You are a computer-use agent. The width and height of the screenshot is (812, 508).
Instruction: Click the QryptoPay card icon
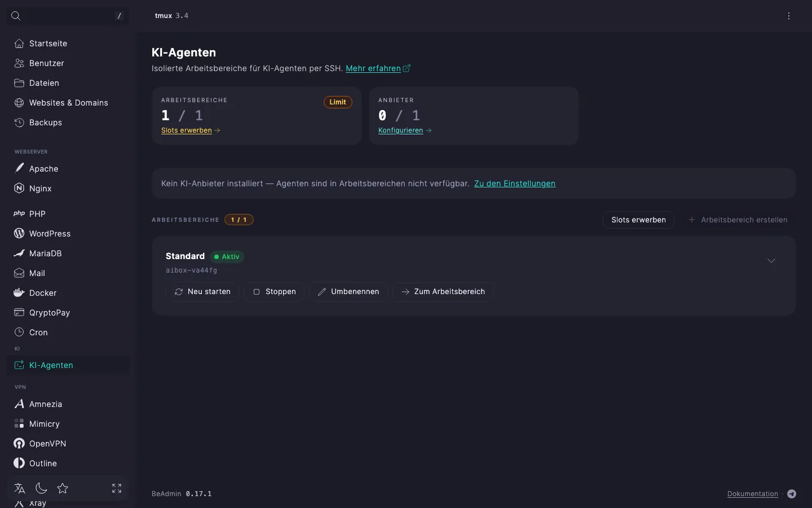[x=19, y=312]
